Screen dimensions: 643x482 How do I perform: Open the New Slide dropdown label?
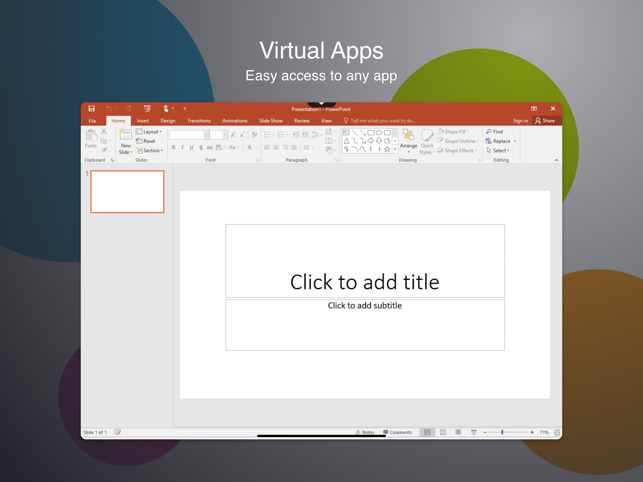click(x=125, y=149)
